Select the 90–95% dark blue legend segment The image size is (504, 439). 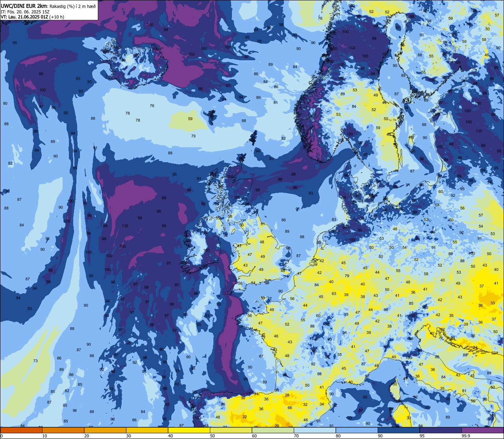398,430
